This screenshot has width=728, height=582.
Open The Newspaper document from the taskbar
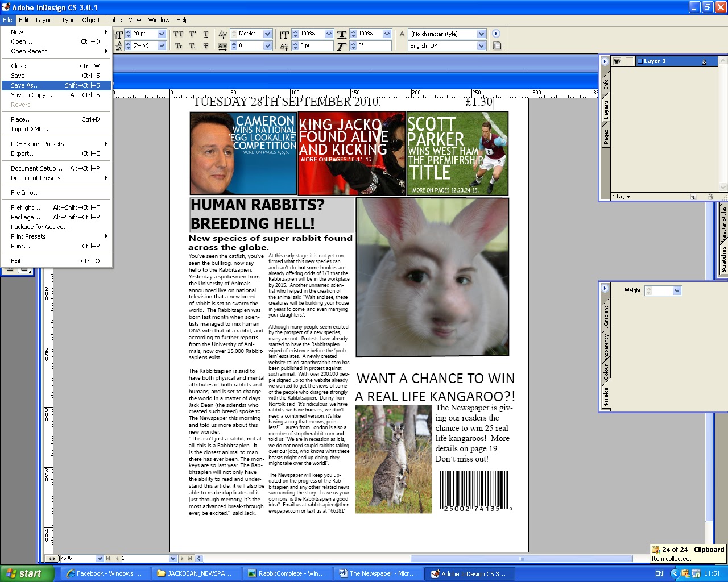click(x=378, y=573)
